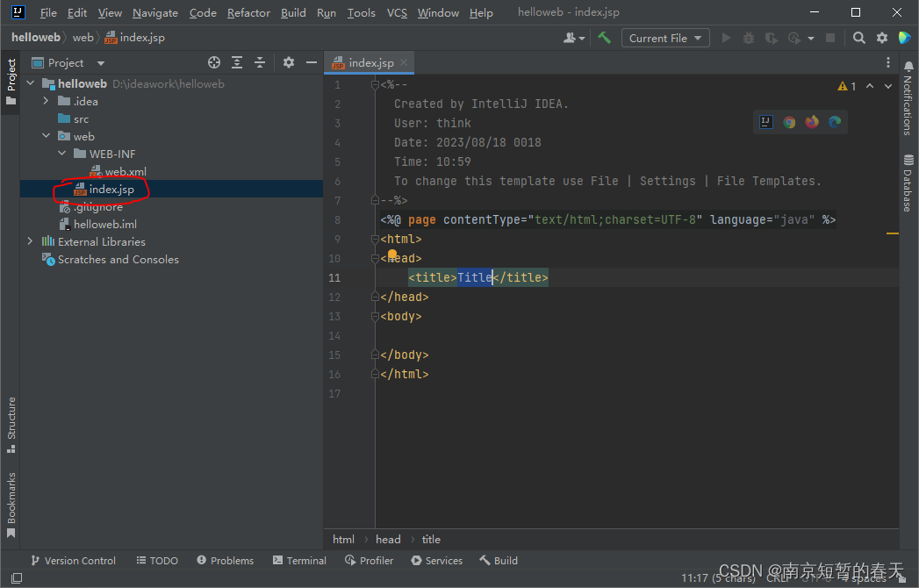919x588 pixels.
Task: Click the Run with Coverage icon
Action: (772, 38)
